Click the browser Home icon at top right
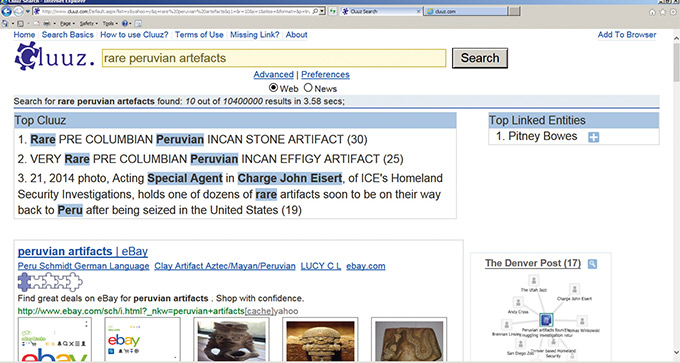The height and width of the screenshot is (363, 680). point(652,12)
